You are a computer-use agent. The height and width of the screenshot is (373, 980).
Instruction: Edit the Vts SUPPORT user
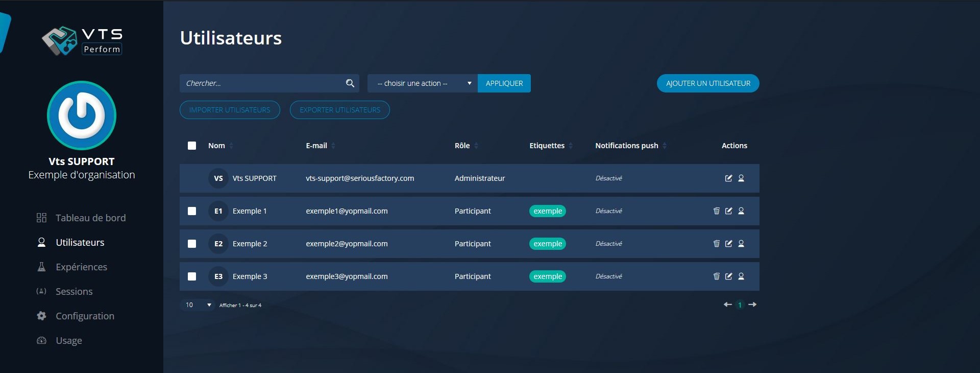[728, 178]
